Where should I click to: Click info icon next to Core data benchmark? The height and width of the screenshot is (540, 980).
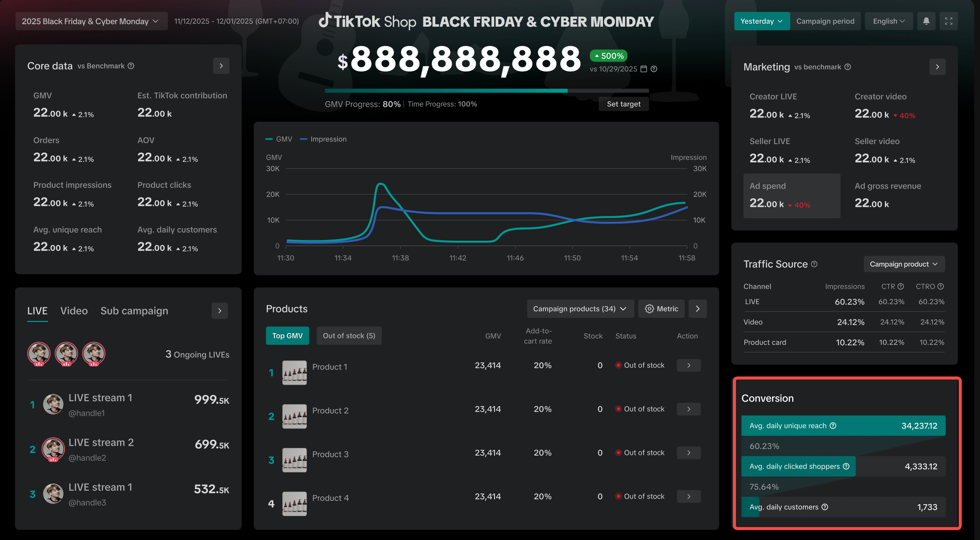[131, 66]
